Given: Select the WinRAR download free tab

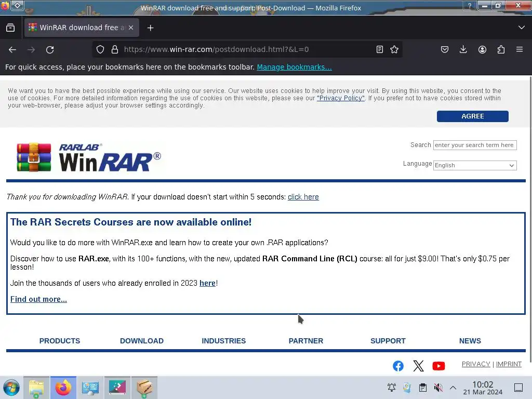Looking at the screenshot, I should click(82, 28).
